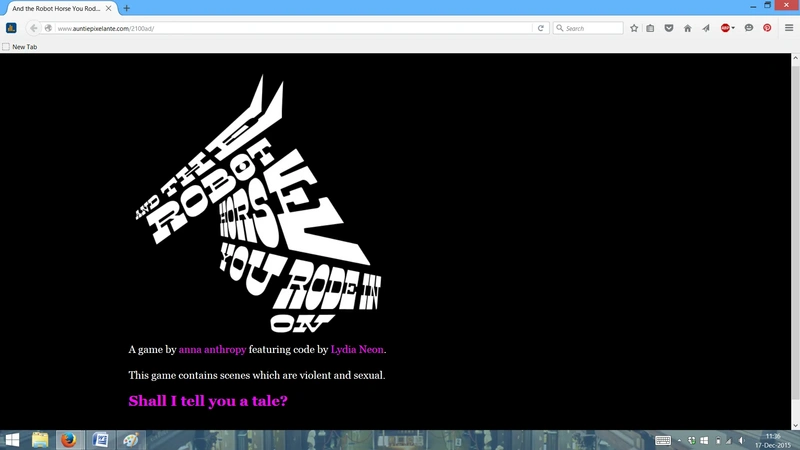Expand the Adblock Plus dropdown arrow

click(x=733, y=28)
